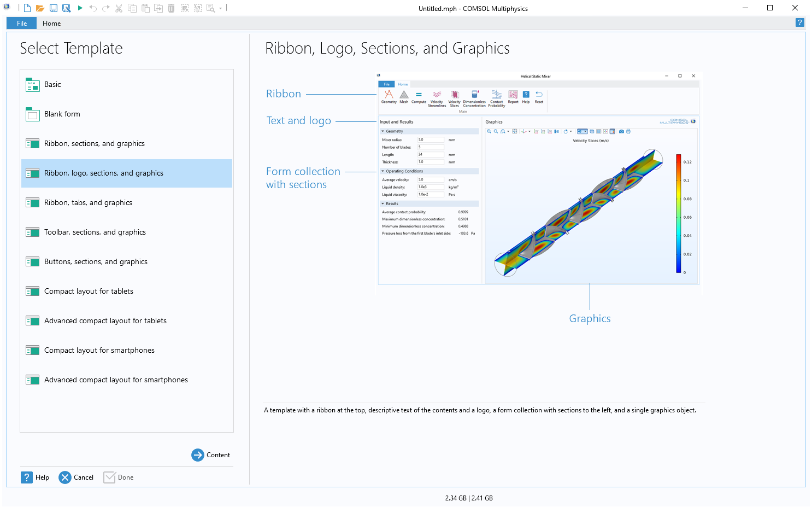The image size is (812, 507).
Task: Click the Save As icon with pencil
Action: 67,8
